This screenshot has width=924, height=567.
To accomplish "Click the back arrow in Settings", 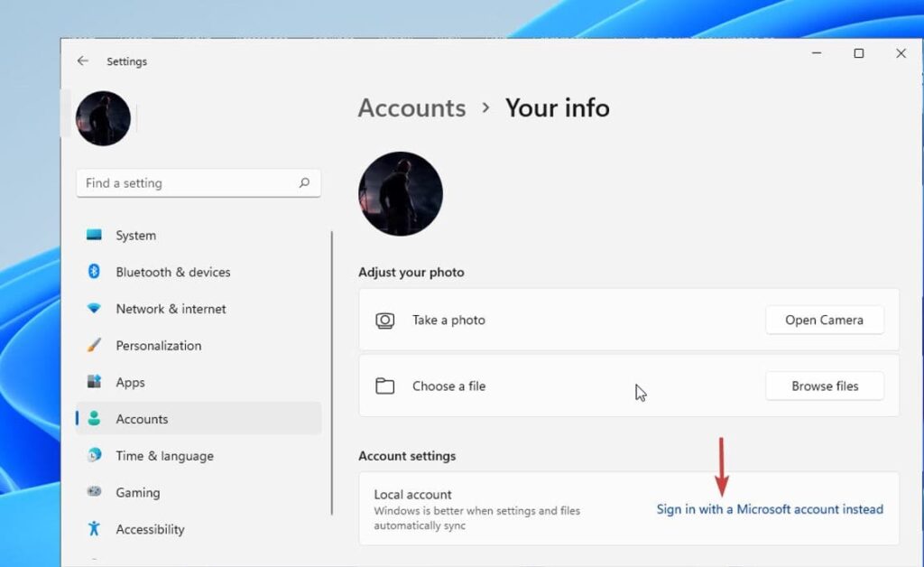I will tap(82, 61).
